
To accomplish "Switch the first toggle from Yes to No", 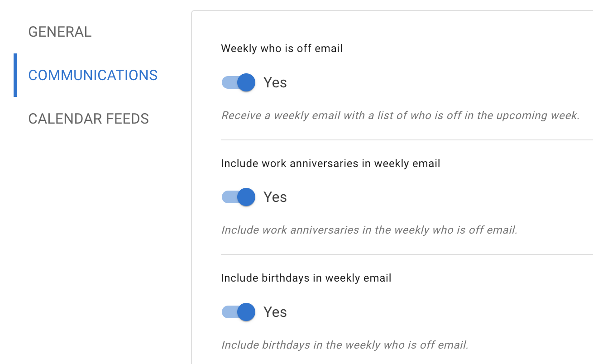I will (238, 82).
